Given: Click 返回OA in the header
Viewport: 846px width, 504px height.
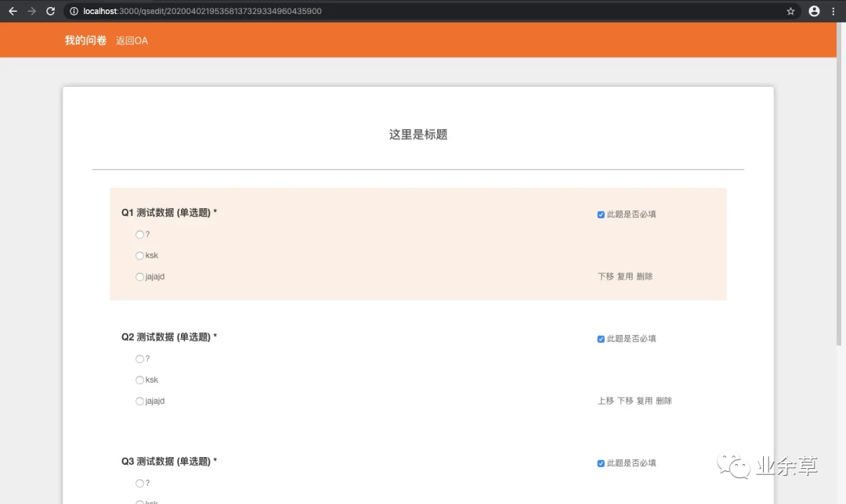Looking at the screenshot, I should click(x=132, y=41).
